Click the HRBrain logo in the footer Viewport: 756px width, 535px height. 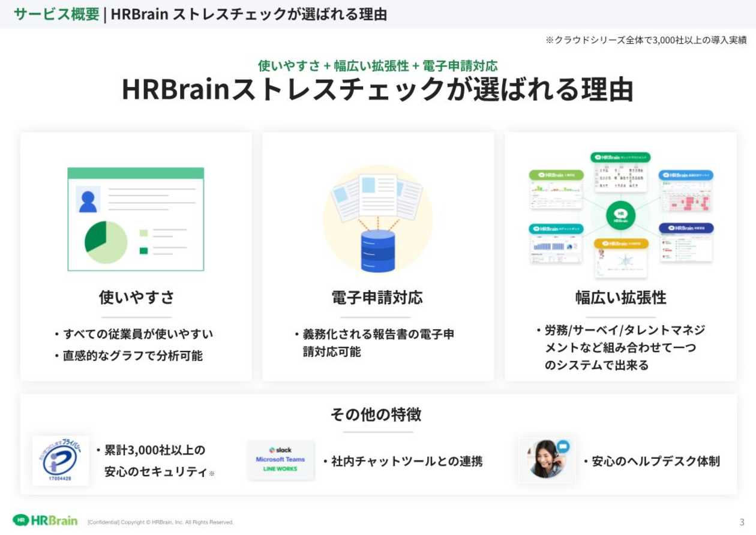[x=46, y=521]
